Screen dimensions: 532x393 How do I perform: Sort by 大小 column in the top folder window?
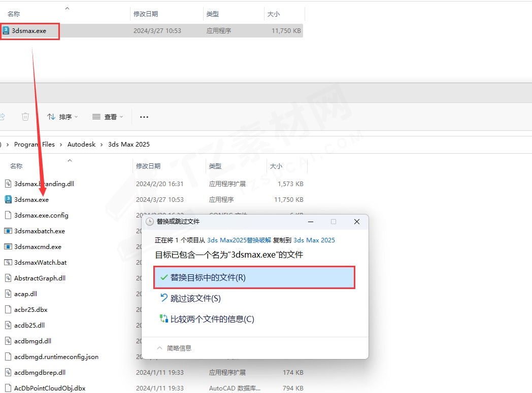click(x=274, y=14)
